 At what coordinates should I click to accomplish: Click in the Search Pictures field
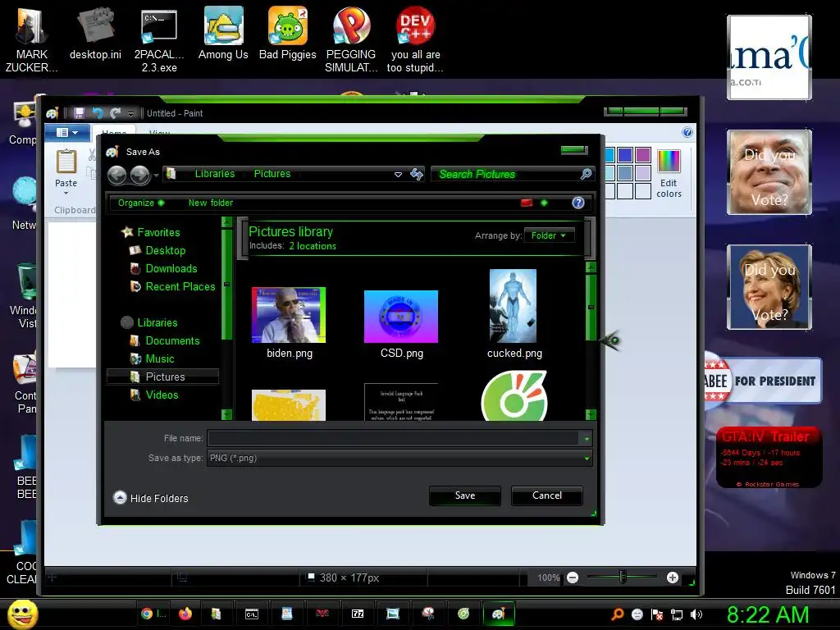click(506, 174)
